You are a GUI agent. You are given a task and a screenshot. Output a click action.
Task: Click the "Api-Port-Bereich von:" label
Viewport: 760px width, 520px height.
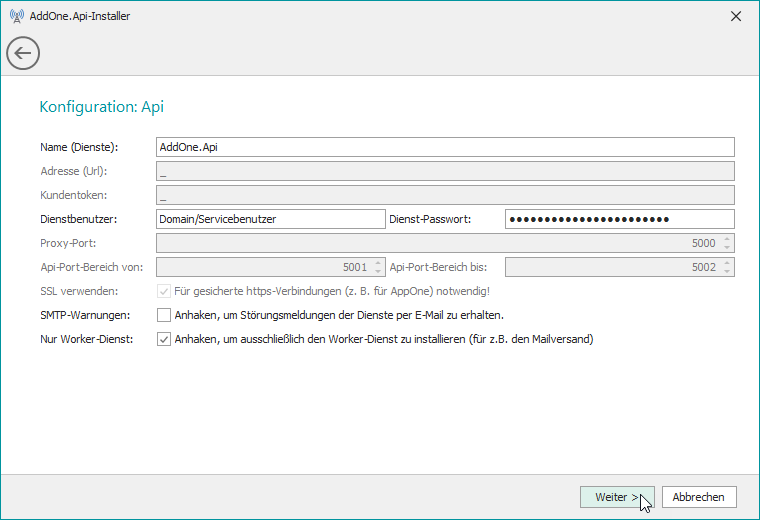92,267
